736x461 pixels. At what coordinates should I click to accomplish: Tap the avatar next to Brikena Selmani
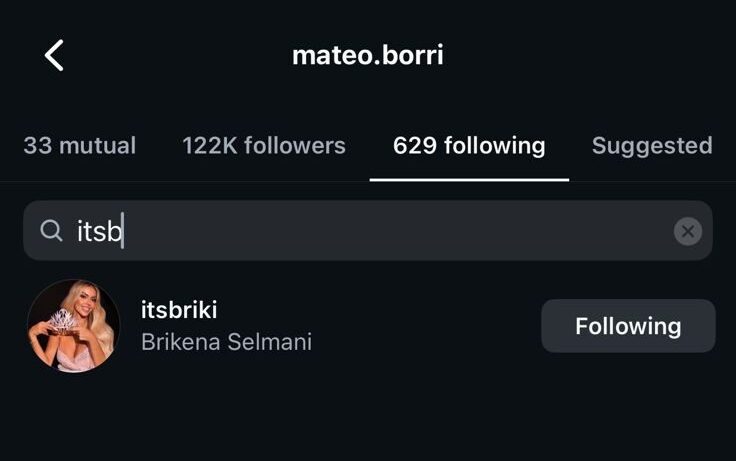73,326
